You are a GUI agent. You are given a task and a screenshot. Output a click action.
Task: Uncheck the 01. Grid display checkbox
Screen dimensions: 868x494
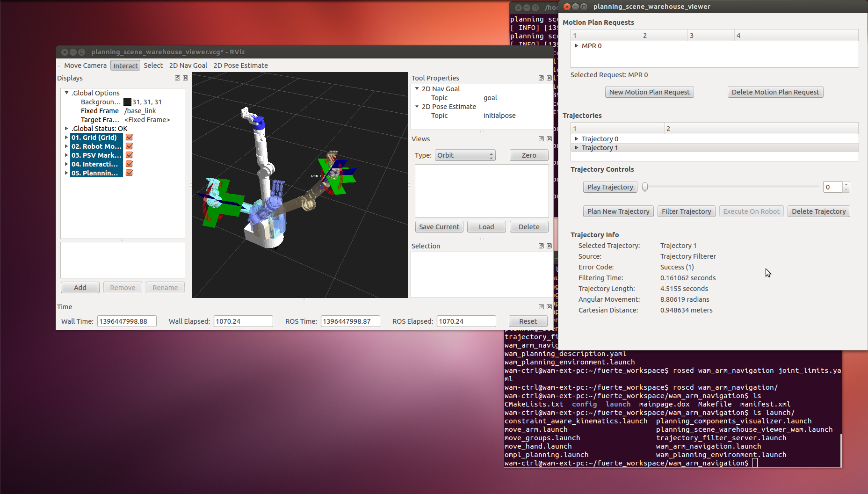[x=130, y=138]
